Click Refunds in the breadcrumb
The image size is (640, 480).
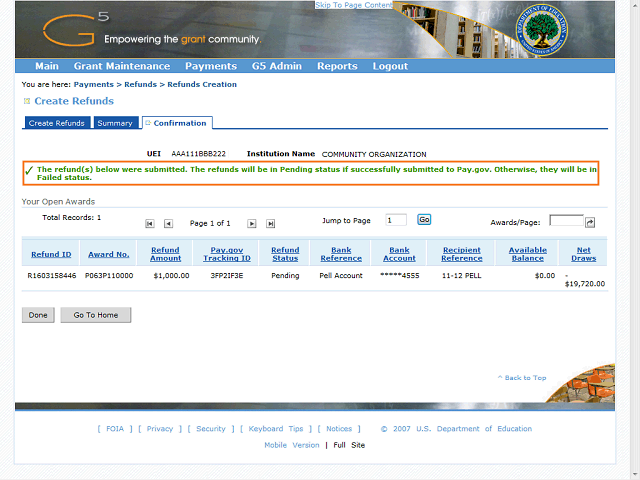coord(140,84)
